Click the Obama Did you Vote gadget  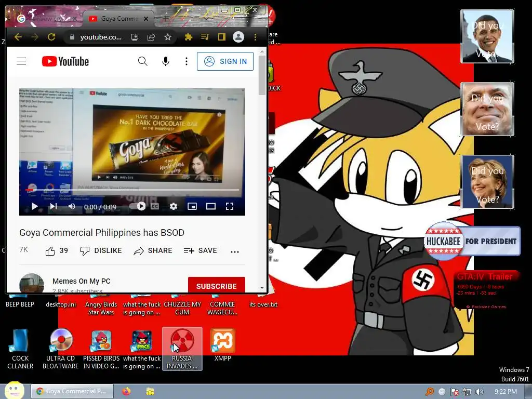tap(487, 36)
